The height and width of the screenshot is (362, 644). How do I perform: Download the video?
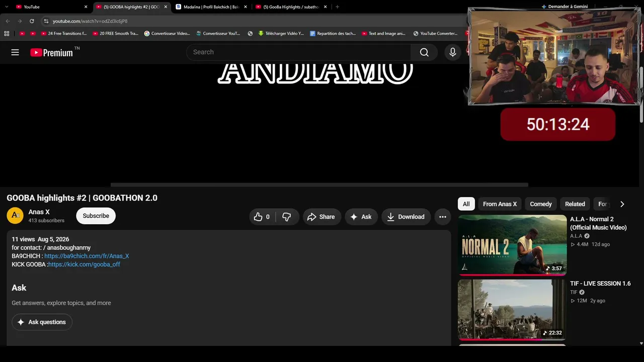pos(406,217)
